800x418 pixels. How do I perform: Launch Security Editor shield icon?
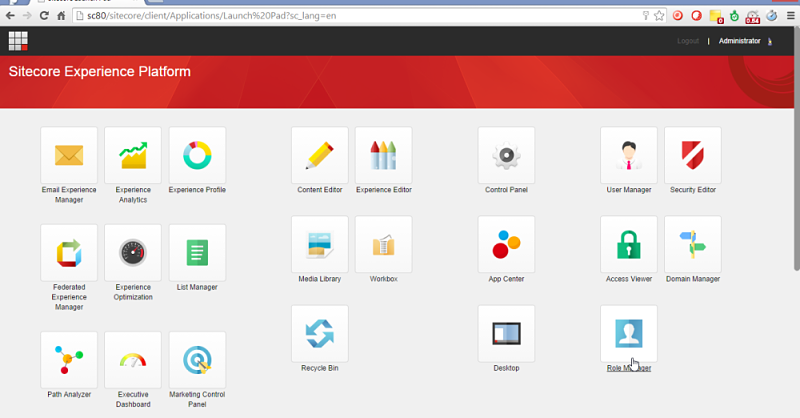point(693,156)
